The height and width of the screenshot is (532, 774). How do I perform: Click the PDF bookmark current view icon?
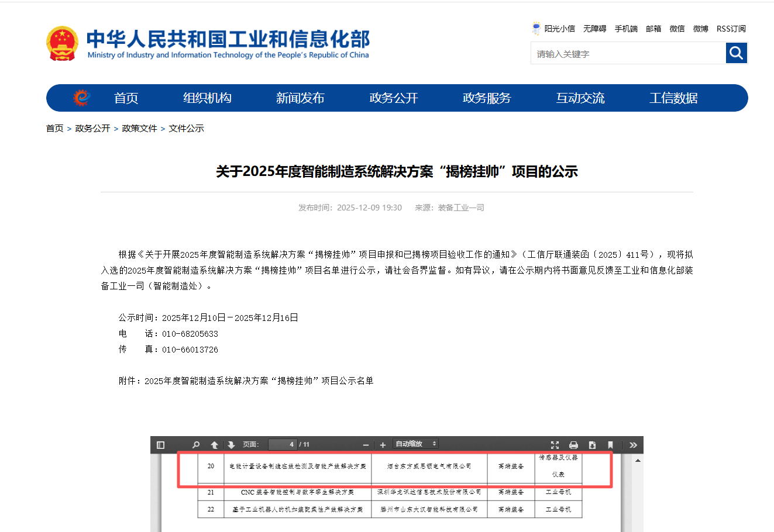[610, 445]
